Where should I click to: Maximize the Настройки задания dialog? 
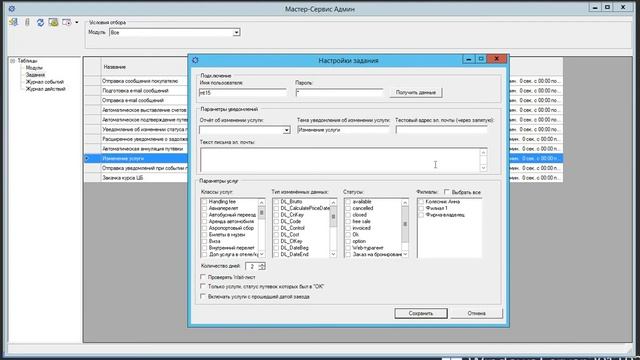[x=481, y=59]
